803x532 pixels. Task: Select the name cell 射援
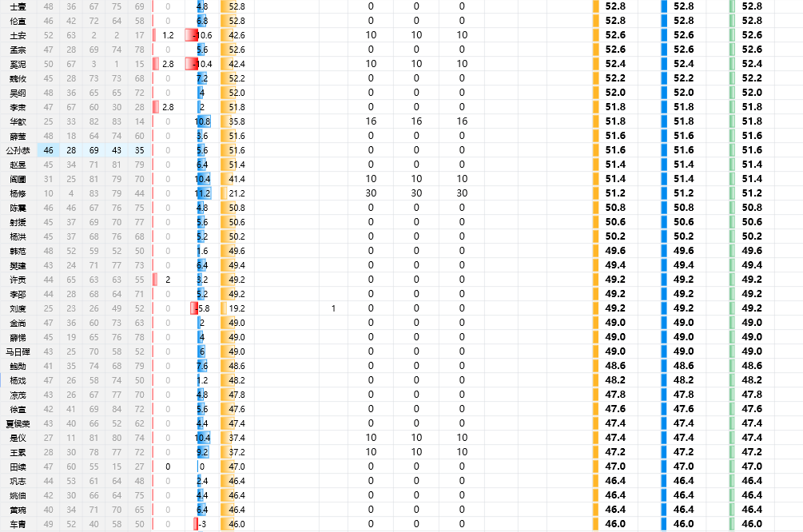pyautogui.click(x=18, y=222)
